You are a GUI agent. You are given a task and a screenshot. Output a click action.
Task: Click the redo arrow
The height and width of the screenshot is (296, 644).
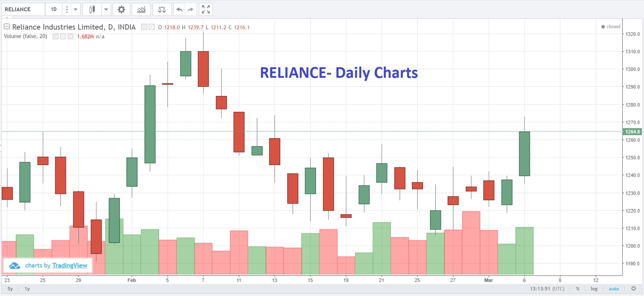tap(190, 10)
